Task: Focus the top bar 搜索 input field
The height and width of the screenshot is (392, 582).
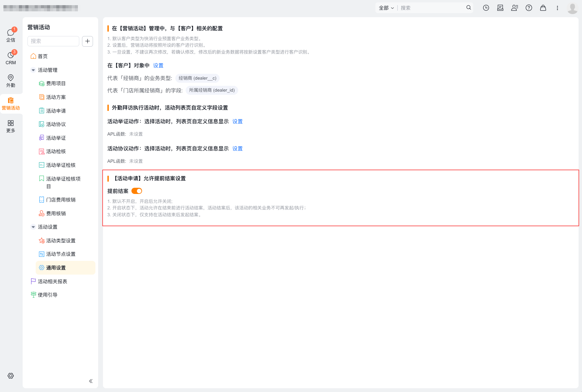Action: 432,8
